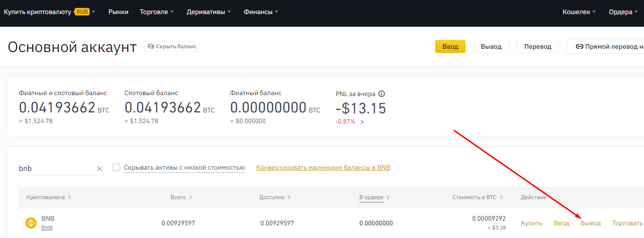The width and height of the screenshot is (644, 238).
Task: Click Вывод in the BNB row
Action: (x=590, y=223)
